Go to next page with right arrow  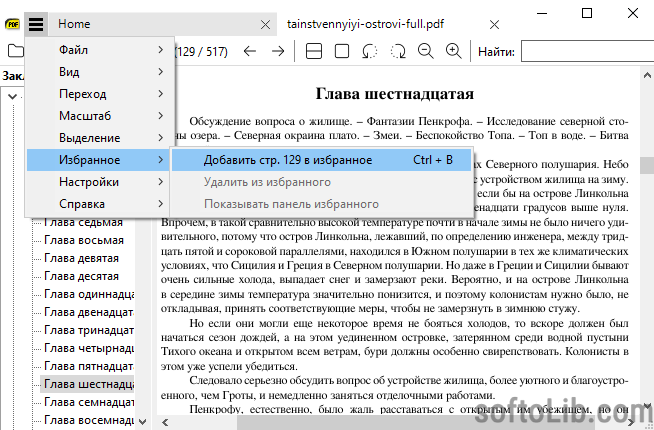278,51
